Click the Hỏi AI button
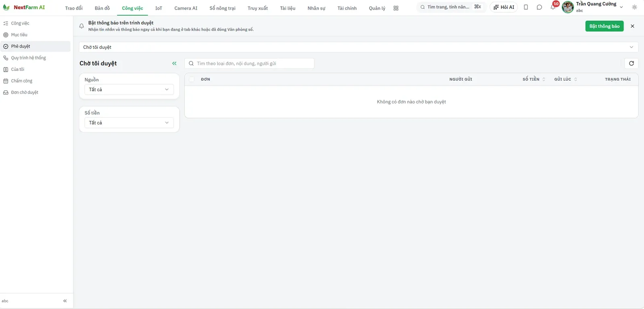644x309 pixels. click(x=504, y=7)
